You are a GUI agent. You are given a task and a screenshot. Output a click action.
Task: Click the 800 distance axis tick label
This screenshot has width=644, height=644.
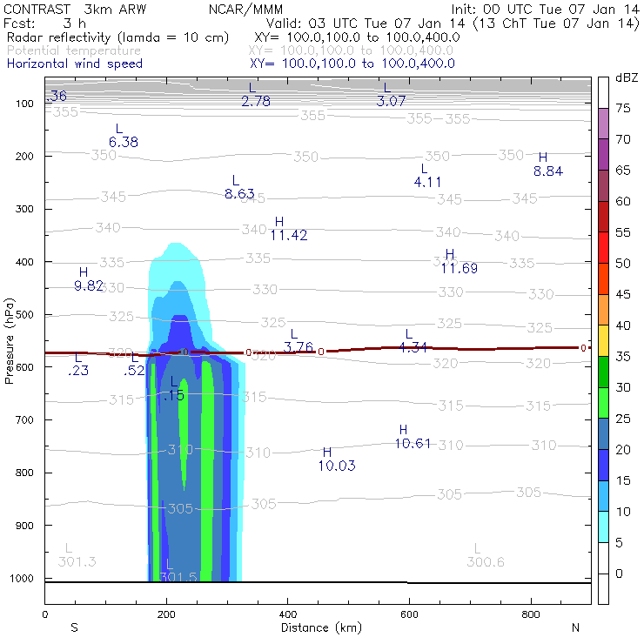531,614
